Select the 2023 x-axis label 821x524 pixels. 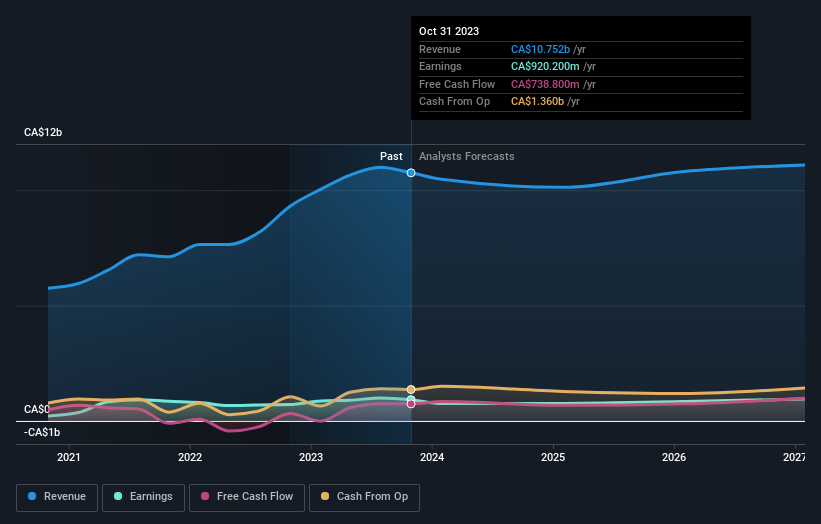point(311,457)
